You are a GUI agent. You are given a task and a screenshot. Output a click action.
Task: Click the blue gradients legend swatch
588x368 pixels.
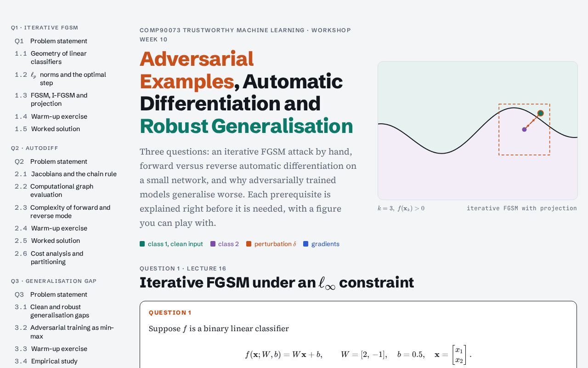306,244
